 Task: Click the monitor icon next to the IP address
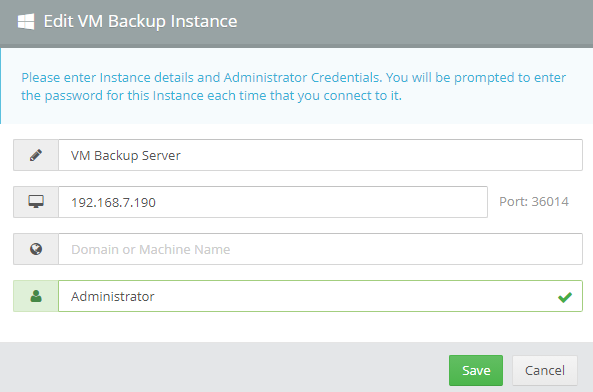pos(36,201)
